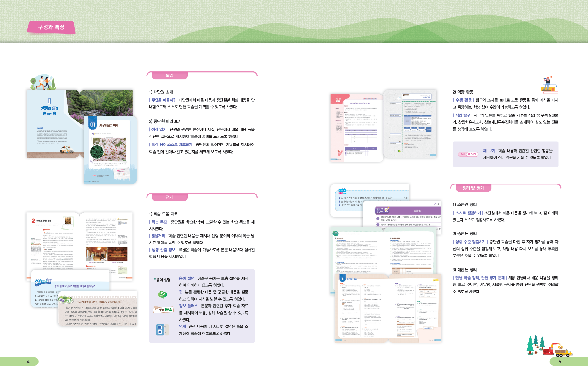
Task: Click the blue label 읽을거리 in the 전개 text
Action: click(x=158, y=236)
